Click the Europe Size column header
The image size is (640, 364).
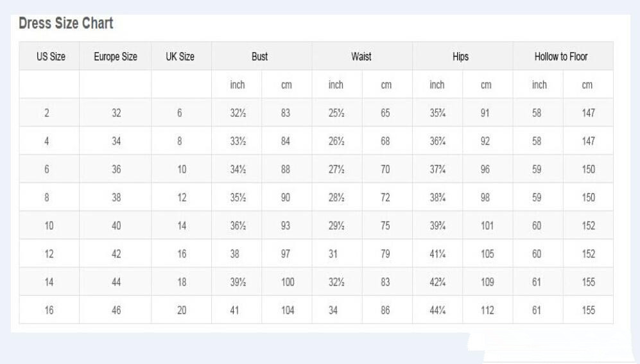pos(116,56)
